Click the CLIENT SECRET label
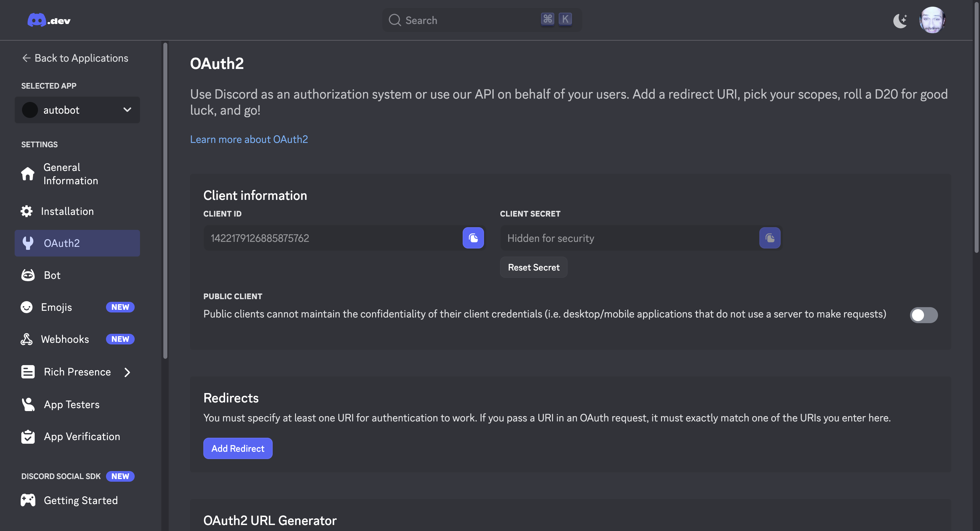This screenshot has height=531, width=980. pyautogui.click(x=530, y=214)
